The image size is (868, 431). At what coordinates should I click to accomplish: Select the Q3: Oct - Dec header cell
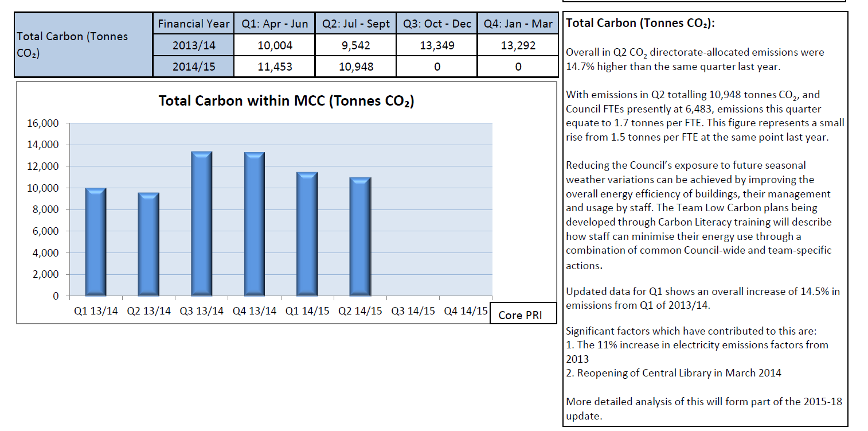tap(437, 24)
